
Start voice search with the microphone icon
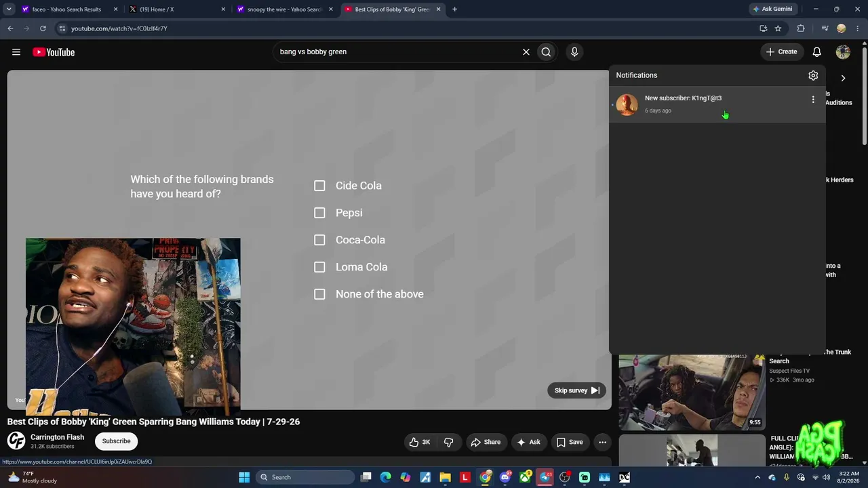click(x=574, y=52)
